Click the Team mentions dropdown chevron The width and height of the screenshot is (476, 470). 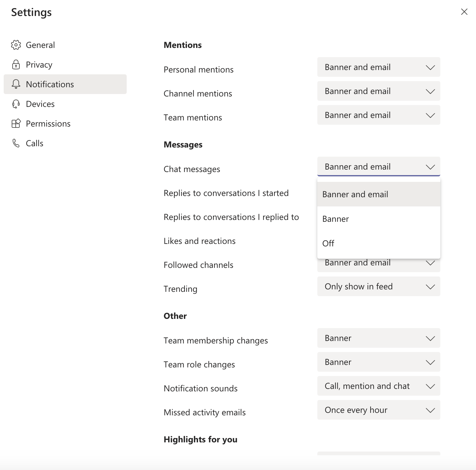pos(430,115)
